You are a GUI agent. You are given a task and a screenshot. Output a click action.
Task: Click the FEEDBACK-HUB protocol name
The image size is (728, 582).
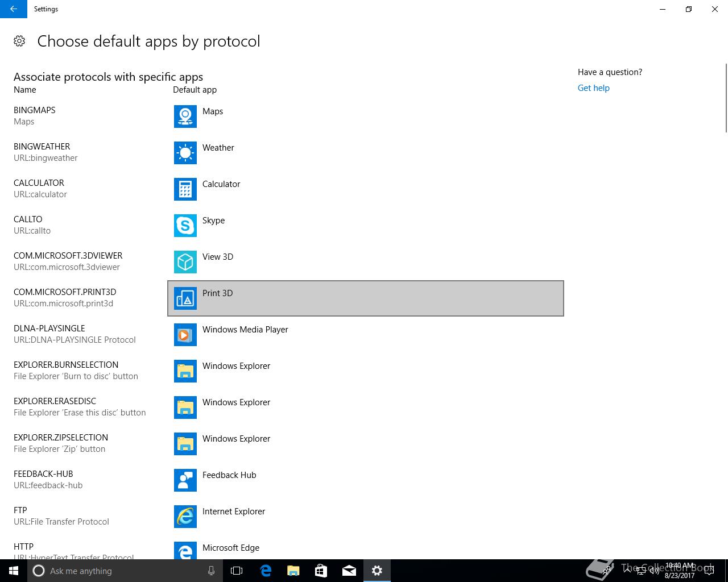click(x=43, y=474)
